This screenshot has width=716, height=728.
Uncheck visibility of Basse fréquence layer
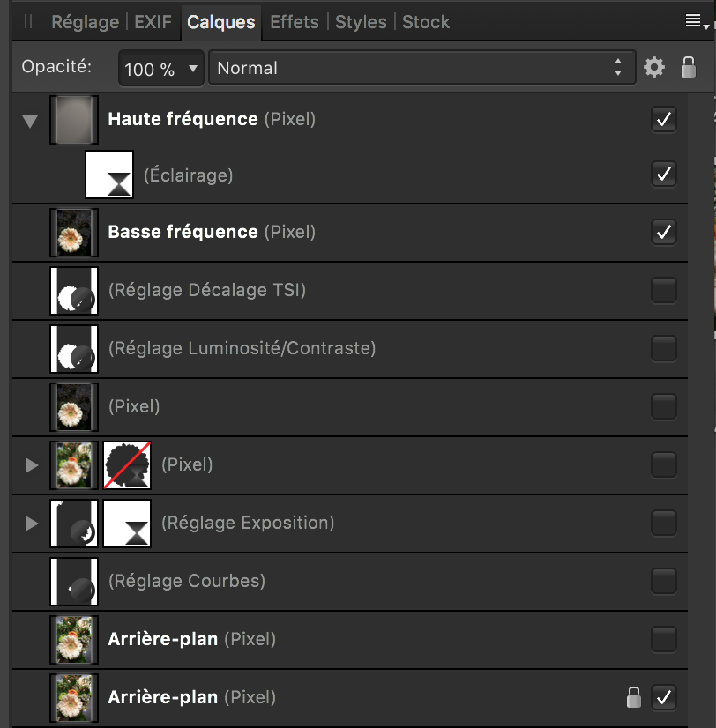pyautogui.click(x=663, y=232)
